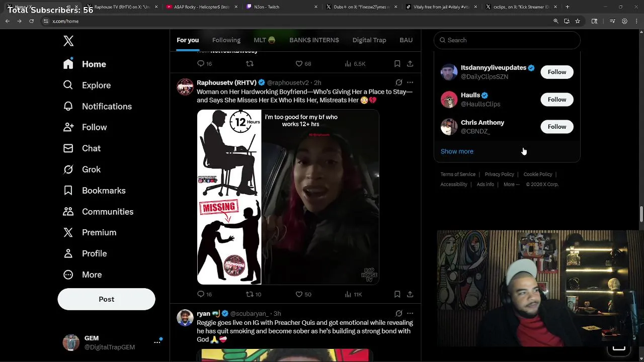The width and height of the screenshot is (644, 362).
Task: Click Show more in who to follow
Action: pyautogui.click(x=457, y=151)
